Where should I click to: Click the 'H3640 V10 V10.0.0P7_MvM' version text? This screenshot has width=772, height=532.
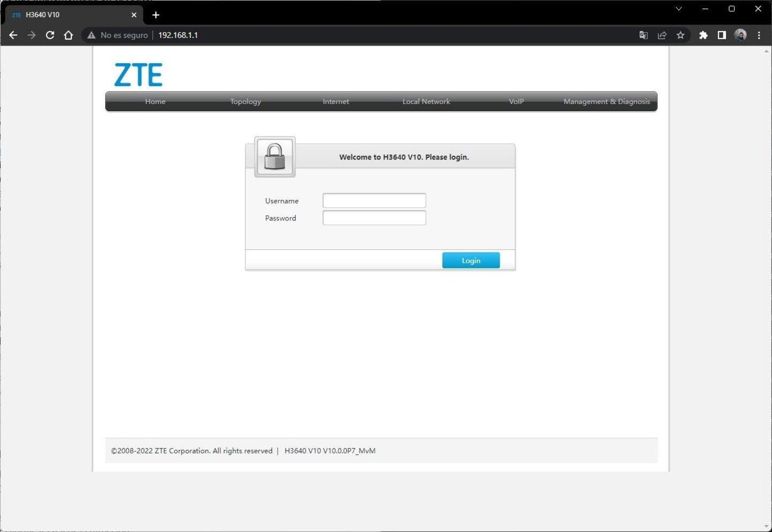tap(330, 451)
